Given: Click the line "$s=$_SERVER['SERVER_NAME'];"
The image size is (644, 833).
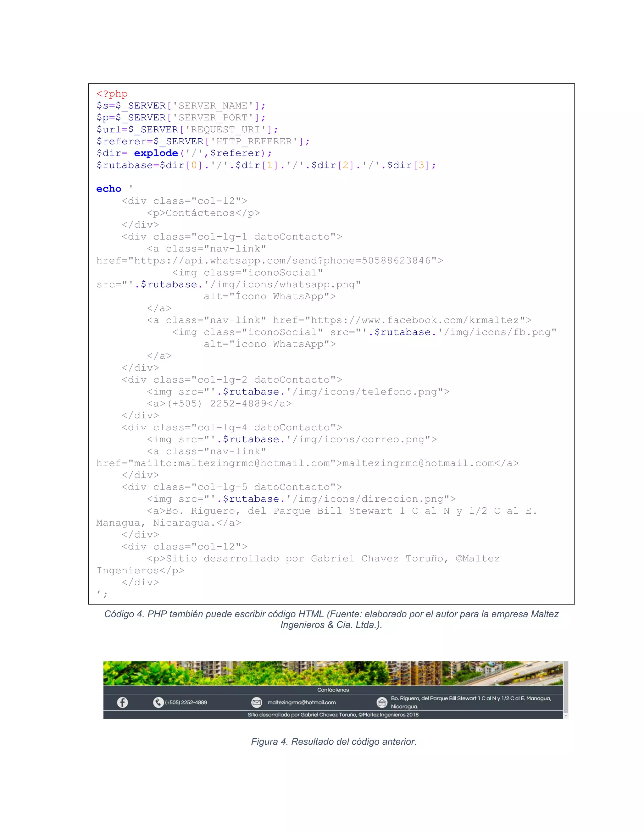Looking at the screenshot, I should [x=181, y=106].
